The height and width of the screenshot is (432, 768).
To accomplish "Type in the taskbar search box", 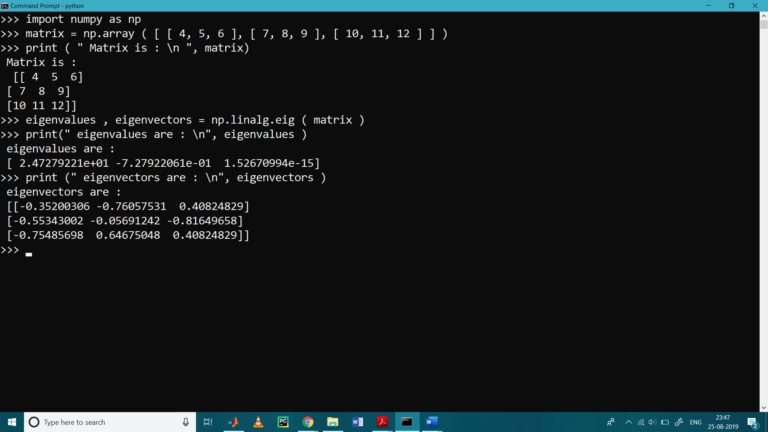I will 100,422.
